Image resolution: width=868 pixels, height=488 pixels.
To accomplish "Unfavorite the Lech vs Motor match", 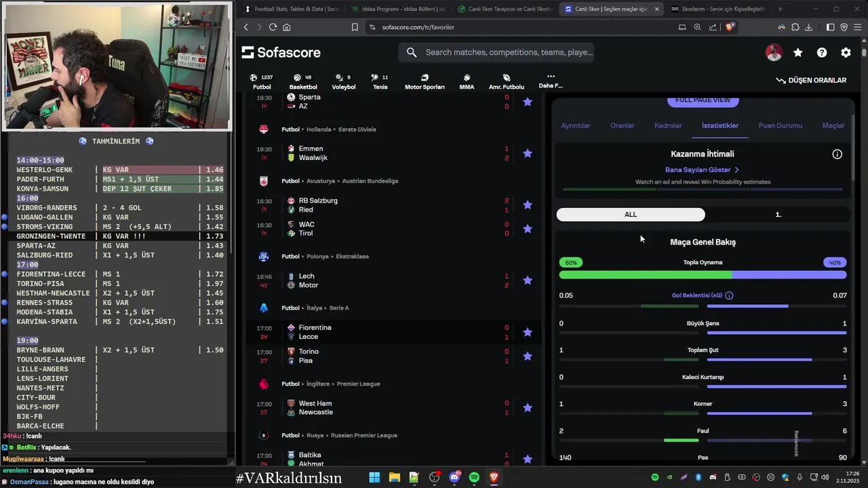I will [528, 281].
